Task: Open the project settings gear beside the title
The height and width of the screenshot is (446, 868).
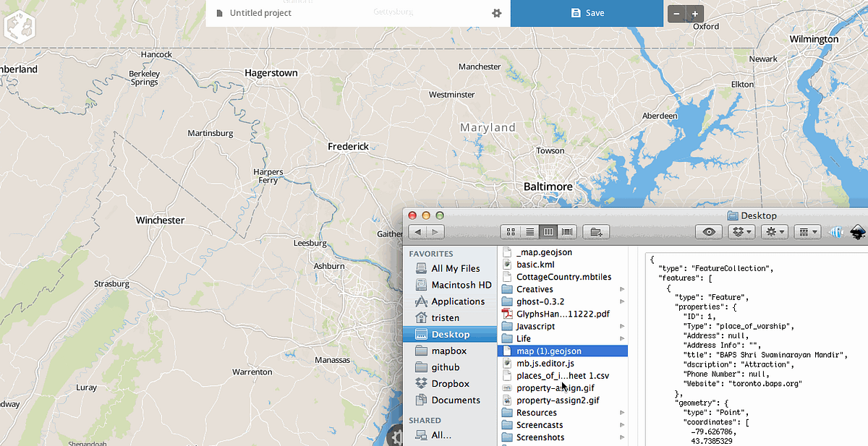Action: tap(496, 13)
